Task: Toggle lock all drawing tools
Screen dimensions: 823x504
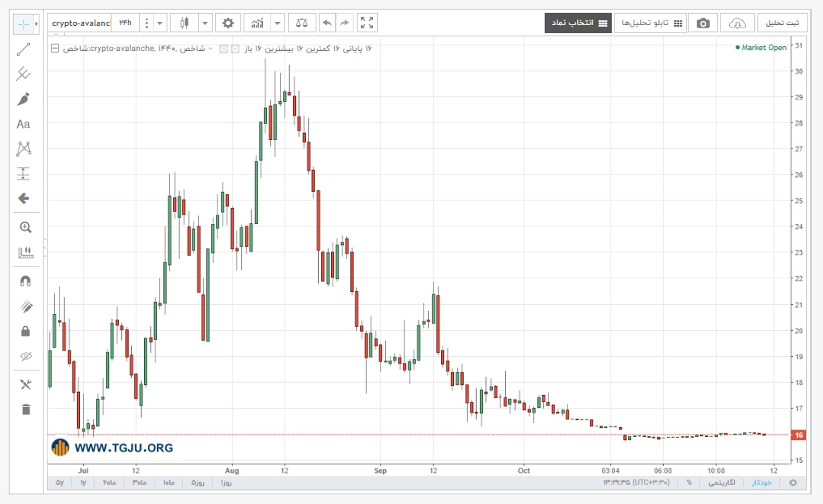Action: pyautogui.click(x=25, y=331)
